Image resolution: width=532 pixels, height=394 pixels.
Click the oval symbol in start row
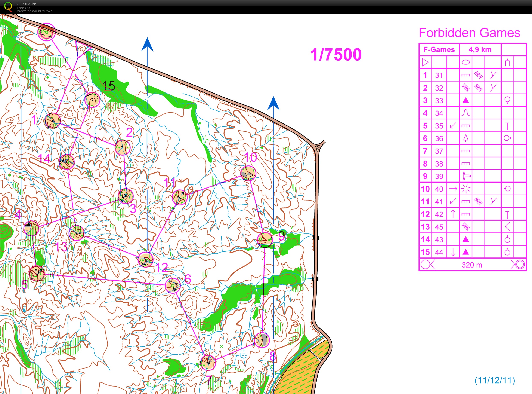point(465,62)
